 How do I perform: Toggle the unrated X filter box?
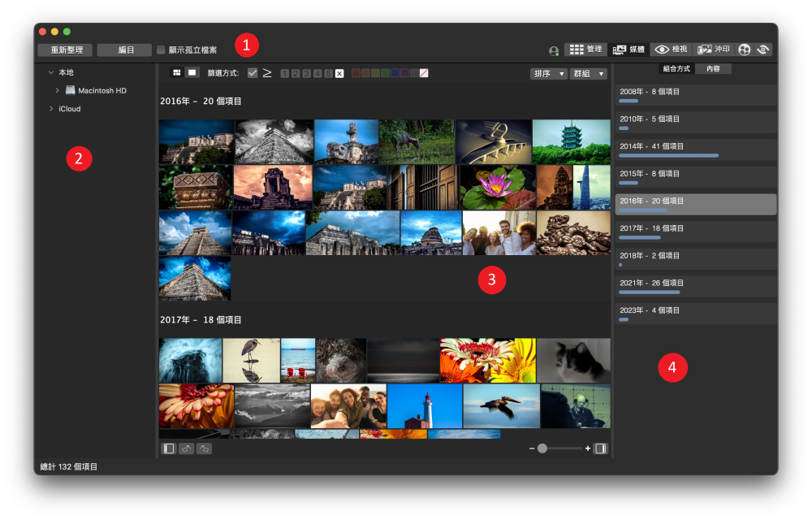click(x=339, y=74)
